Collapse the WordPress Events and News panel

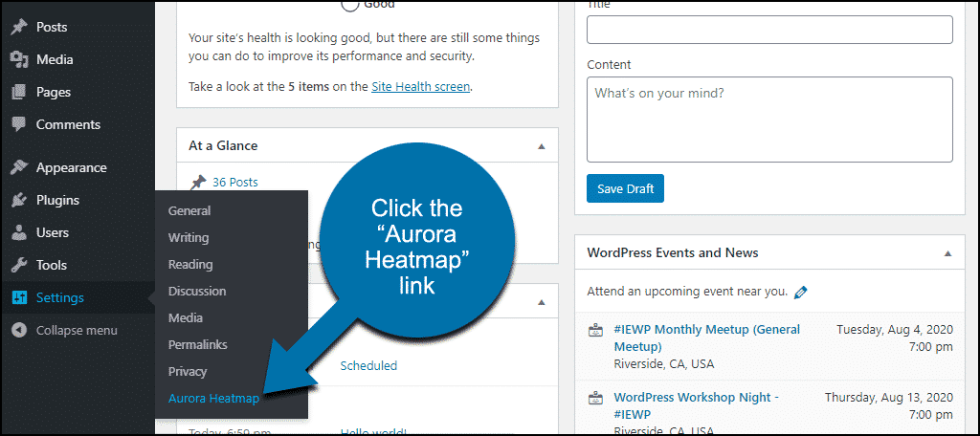point(947,253)
